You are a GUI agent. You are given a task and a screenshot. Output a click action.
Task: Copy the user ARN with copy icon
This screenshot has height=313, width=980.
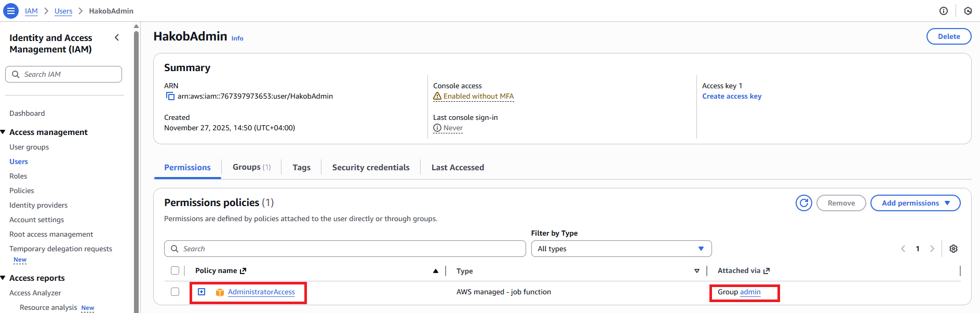[x=170, y=96]
